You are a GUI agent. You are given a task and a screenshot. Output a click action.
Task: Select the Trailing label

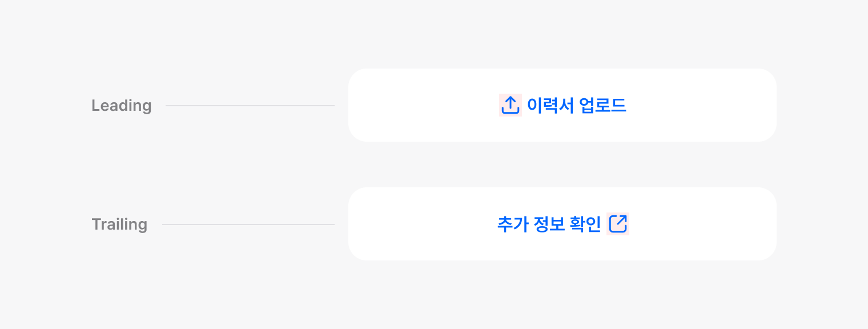pos(119,224)
